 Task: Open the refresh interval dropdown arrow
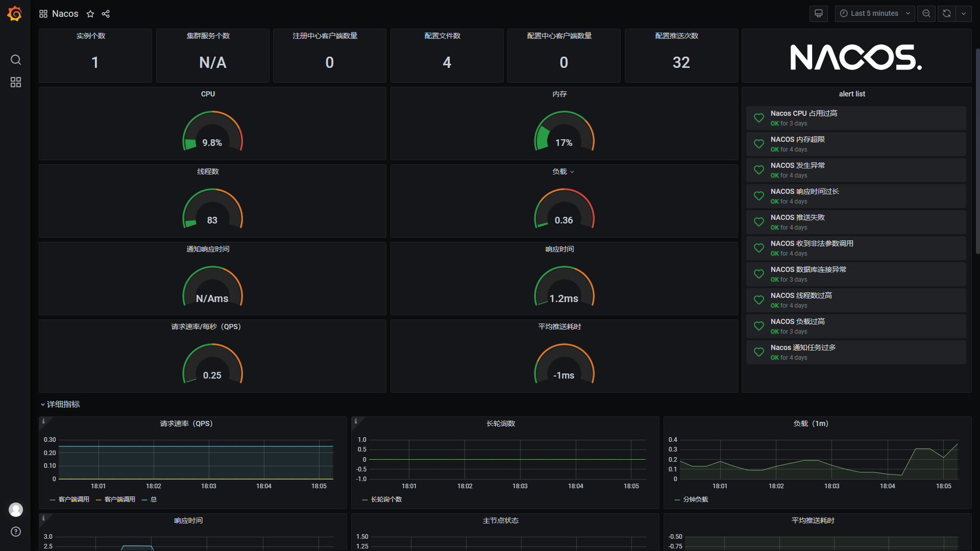pos(964,13)
